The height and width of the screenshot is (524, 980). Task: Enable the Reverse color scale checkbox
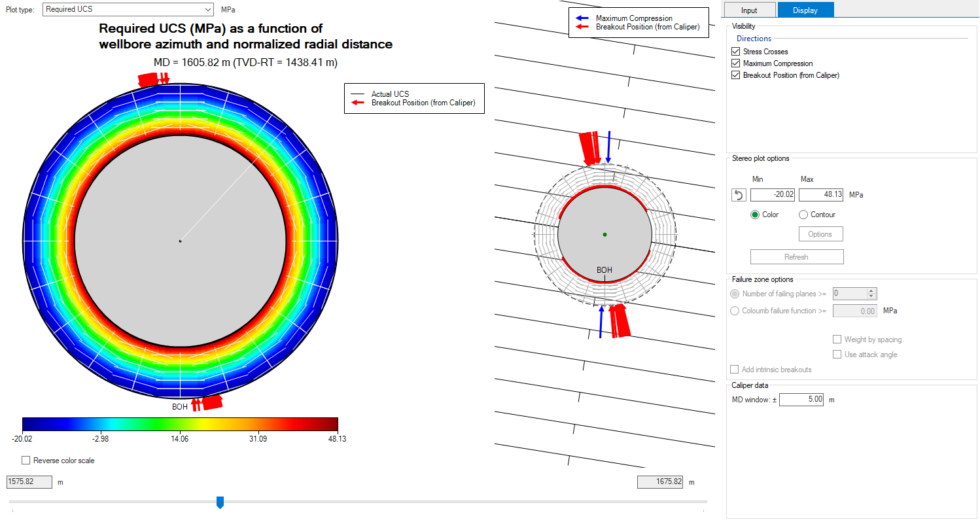(26, 461)
